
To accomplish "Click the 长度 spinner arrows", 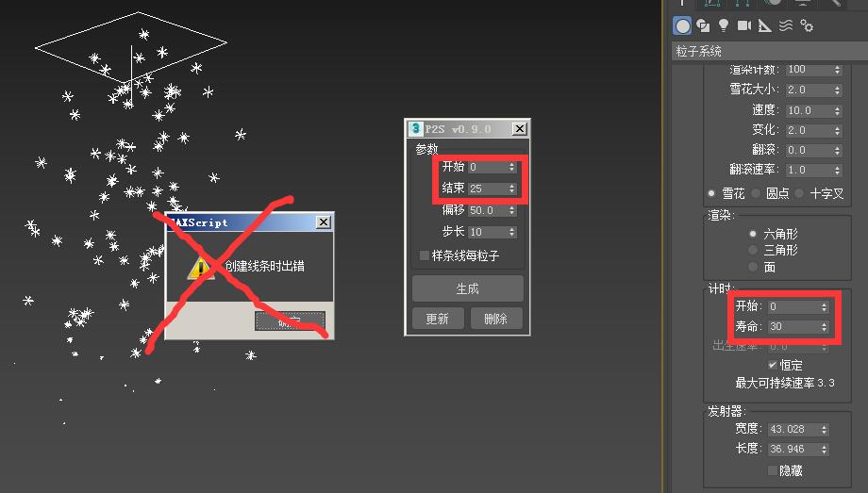I will [825, 450].
